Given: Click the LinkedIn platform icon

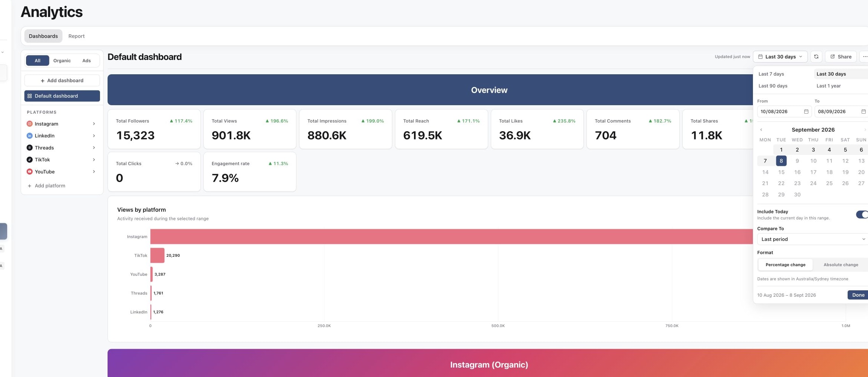Looking at the screenshot, I should coord(29,136).
